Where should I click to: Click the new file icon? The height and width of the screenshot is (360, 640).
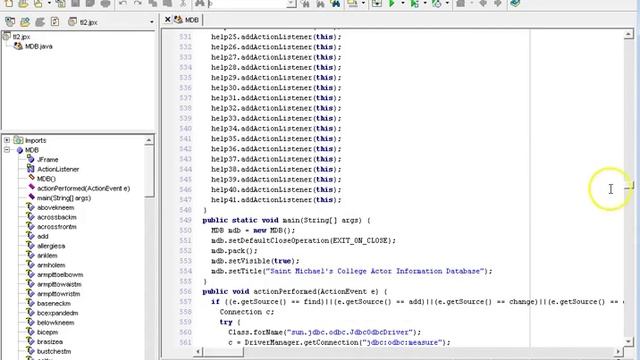pyautogui.click(x=8, y=4)
